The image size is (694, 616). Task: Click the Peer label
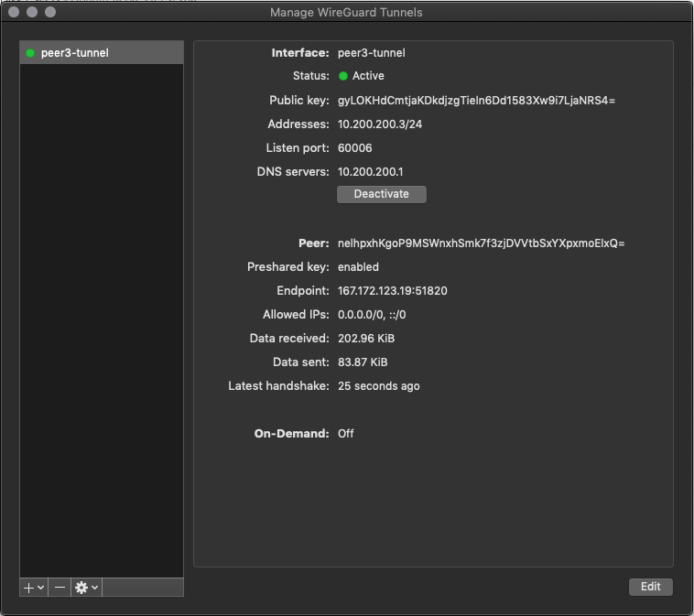314,243
